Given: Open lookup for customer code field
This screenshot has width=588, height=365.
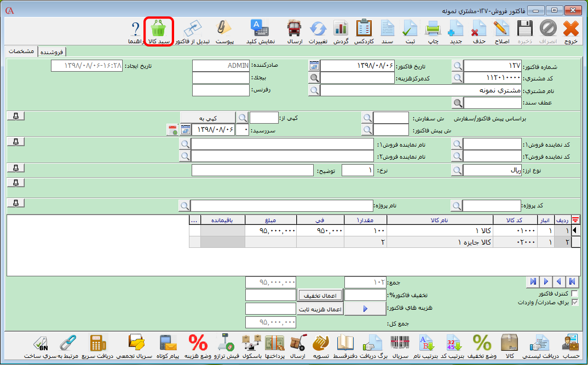Looking at the screenshot, I should 457,78.
